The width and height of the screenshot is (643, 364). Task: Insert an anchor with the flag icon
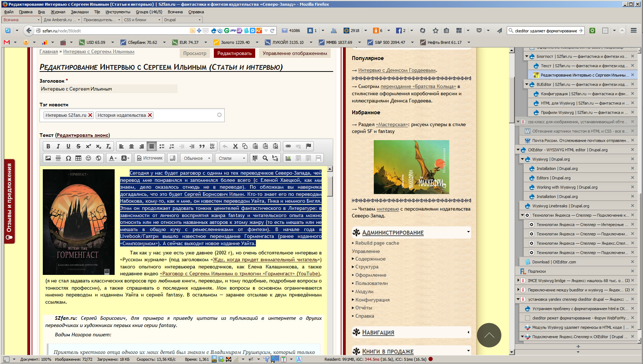tap(308, 146)
